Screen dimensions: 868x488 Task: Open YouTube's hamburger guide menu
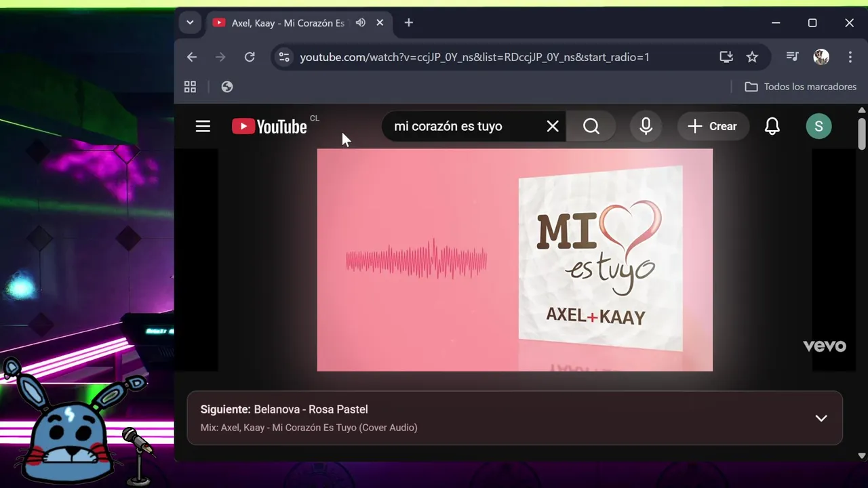click(x=203, y=126)
